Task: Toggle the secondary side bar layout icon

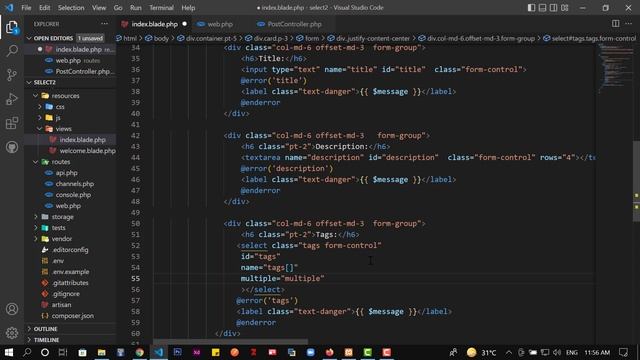Action: click(553, 8)
